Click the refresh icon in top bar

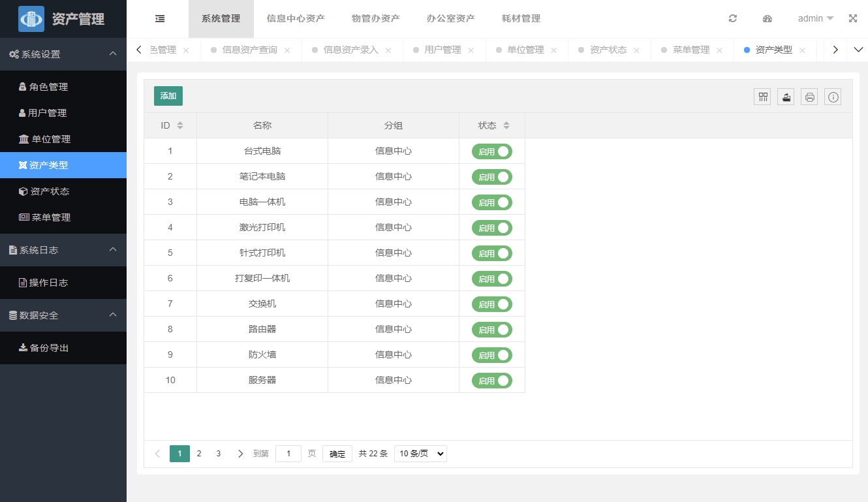click(x=733, y=19)
